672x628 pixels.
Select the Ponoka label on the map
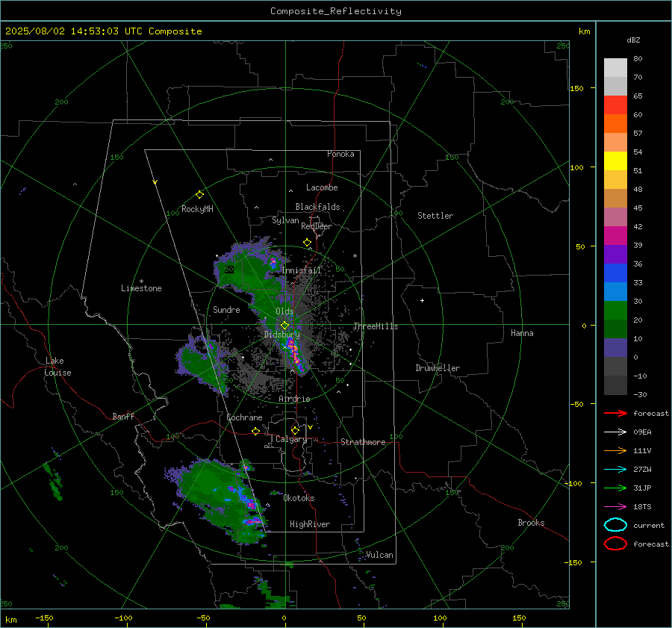point(340,154)
